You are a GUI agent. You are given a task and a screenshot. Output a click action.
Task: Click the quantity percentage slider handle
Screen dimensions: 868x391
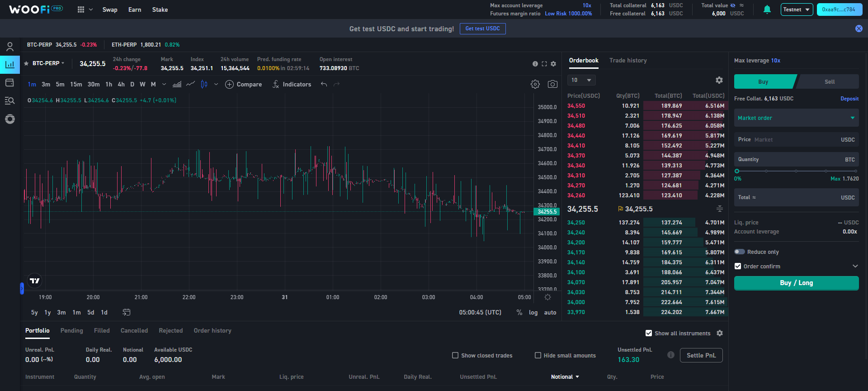[737, 171]
